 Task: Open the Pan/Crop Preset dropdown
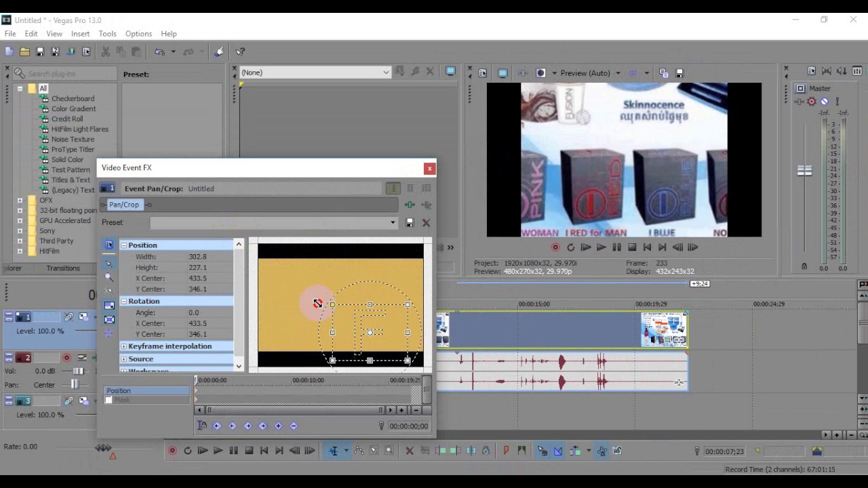pyautogui.click(x=392, y=222)
